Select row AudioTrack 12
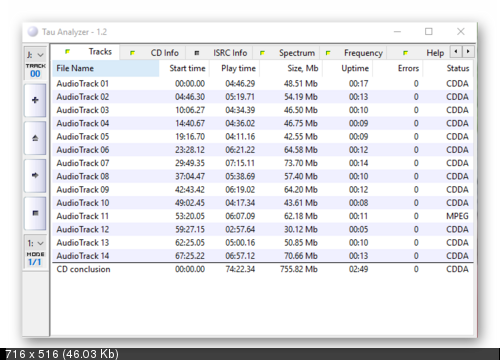 pos(263,229)
